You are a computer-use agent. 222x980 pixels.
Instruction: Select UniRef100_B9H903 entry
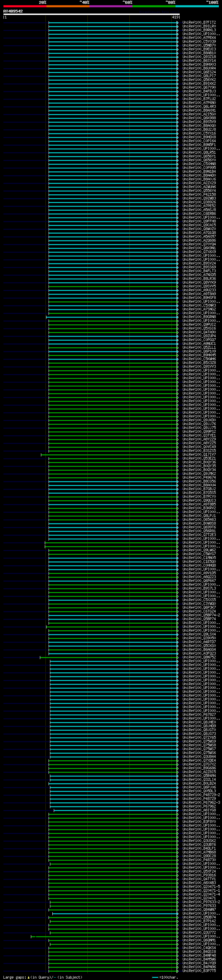coord(199,64)
